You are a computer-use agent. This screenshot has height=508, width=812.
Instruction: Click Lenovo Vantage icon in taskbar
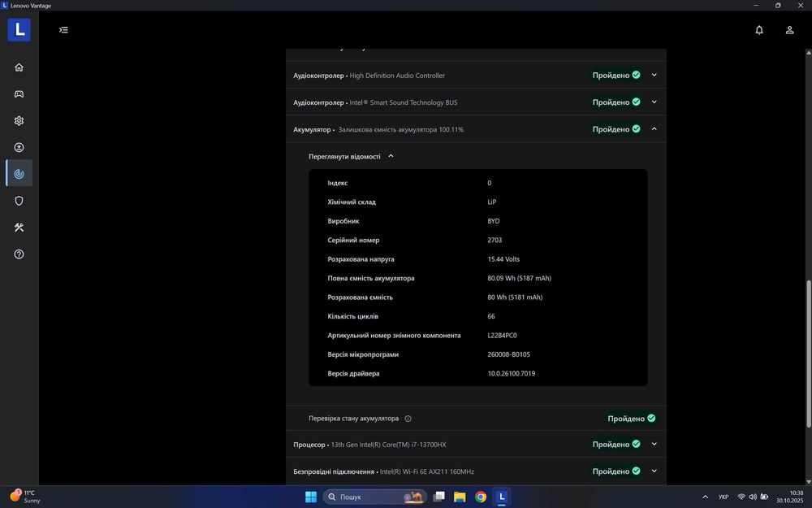coord(501,497)
